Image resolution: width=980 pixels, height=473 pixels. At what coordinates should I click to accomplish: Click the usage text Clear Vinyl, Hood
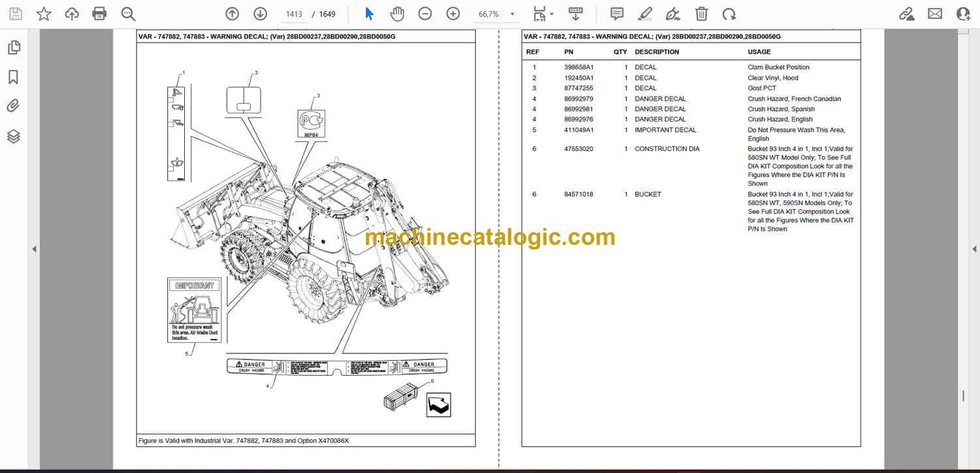(x=773, y=78)
